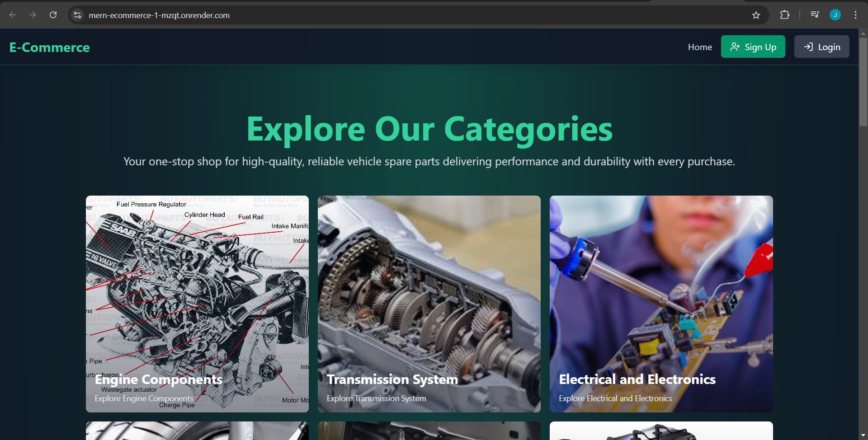Bookmark this page with the star icon
Screen dimensions: 868x440
tap(756, 15)
